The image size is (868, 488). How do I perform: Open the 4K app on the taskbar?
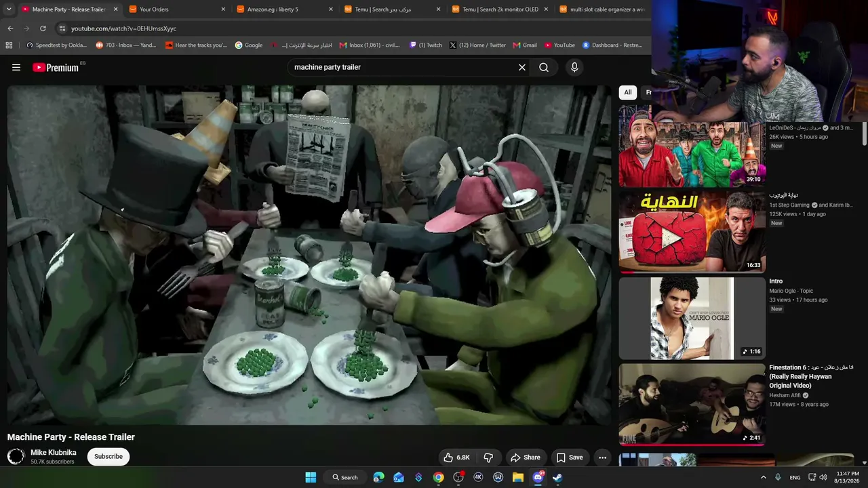tap(478, 477)
